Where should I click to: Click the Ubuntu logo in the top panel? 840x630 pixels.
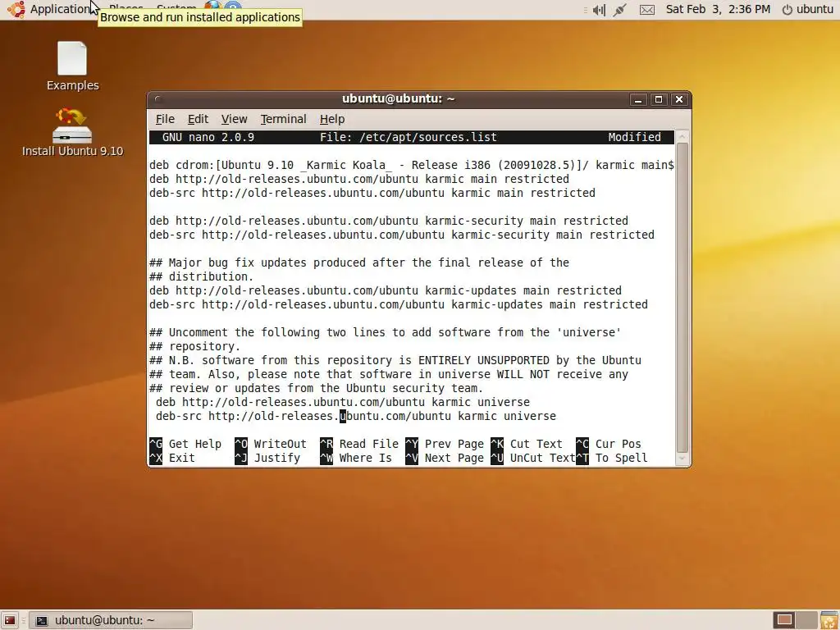(x=16, y=9)
